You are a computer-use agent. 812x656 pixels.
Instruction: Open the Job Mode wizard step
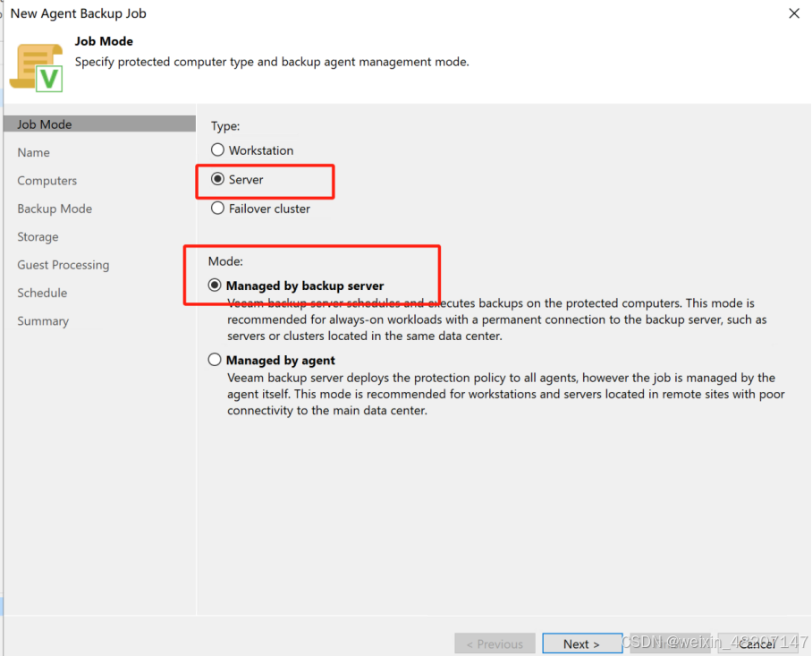pos(99,124)
